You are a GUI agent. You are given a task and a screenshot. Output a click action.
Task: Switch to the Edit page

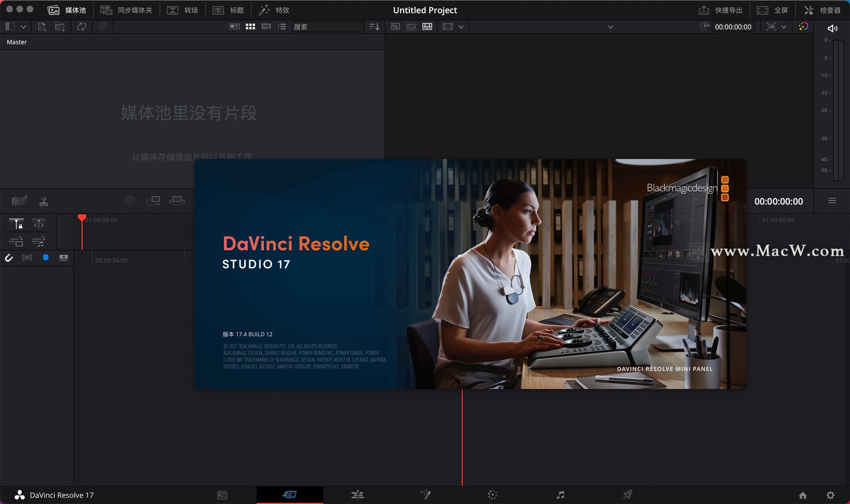coord(358,495)
